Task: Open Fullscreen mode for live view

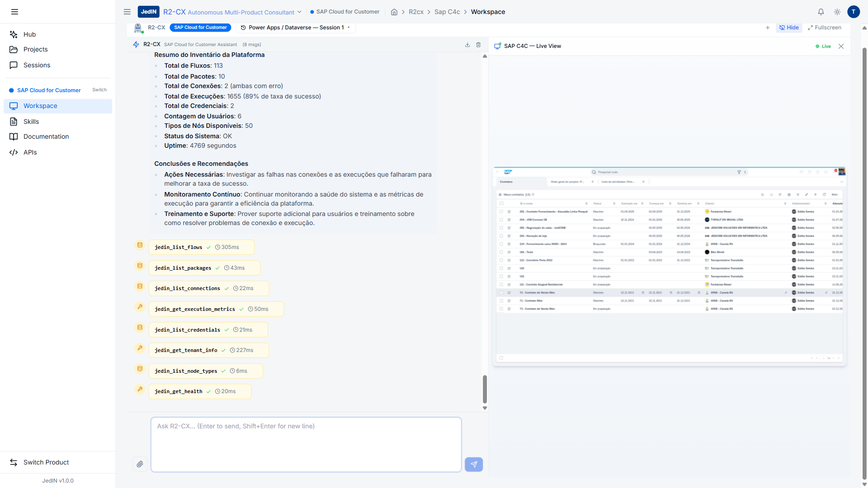Action: pos(825,28)
